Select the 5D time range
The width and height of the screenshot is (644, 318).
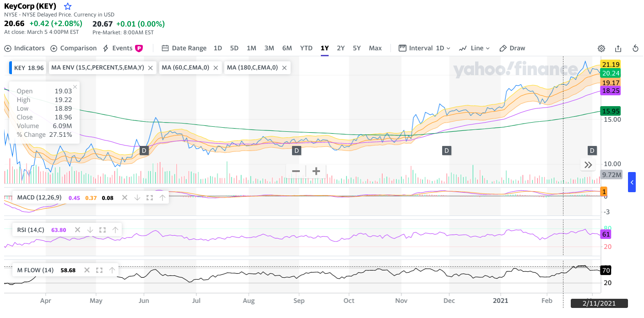pos(234,48)
